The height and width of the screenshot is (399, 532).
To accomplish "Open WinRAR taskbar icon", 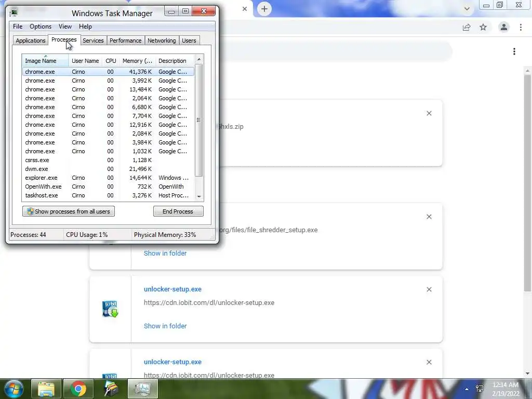I will tap(111, 389).
